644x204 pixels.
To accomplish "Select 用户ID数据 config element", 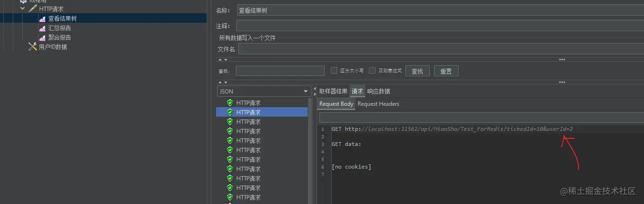I will [53, 47].
